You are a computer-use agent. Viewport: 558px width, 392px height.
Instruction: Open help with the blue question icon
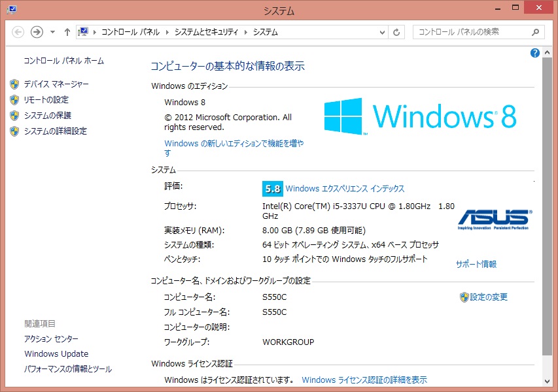(x=534, y=53)
